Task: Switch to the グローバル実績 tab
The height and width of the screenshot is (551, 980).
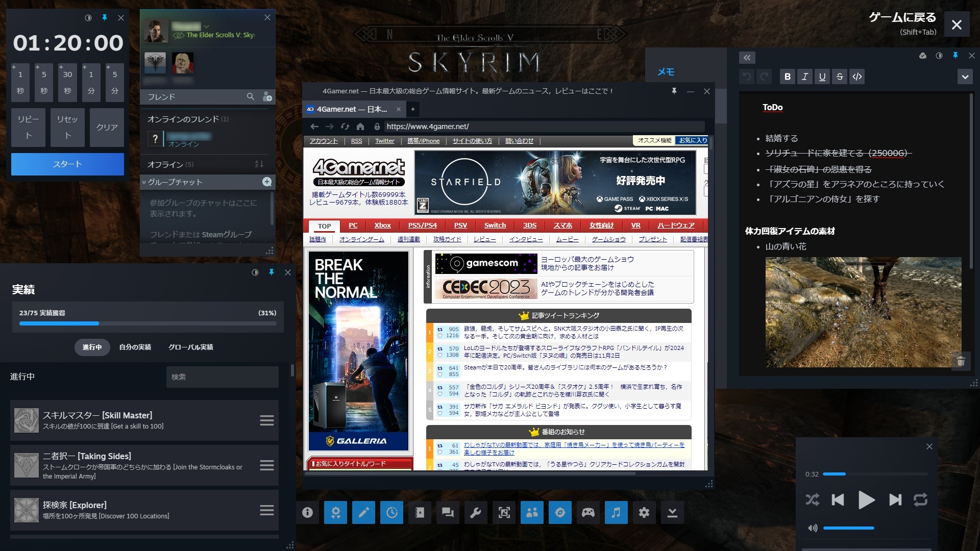Action: click(190, 347)
